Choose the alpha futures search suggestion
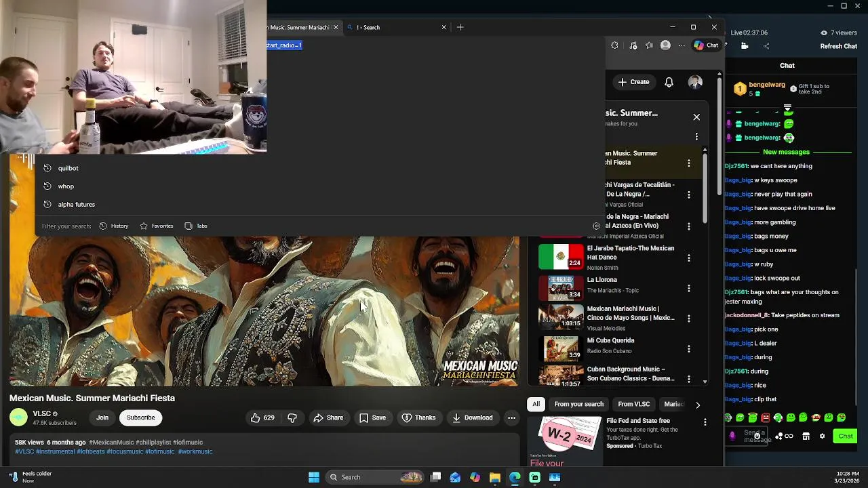Image resolution: width=868 pixels, height=488 pixels. coord(76,205)
